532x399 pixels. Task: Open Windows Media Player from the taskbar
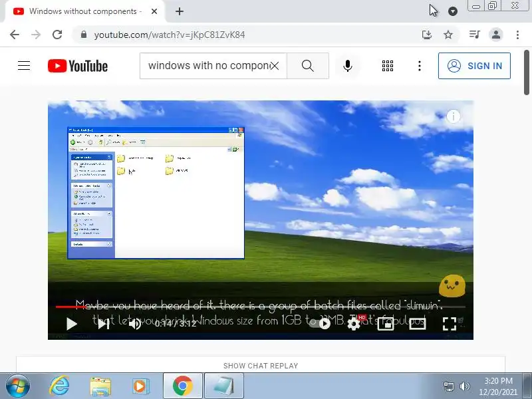tap(140, 386)
